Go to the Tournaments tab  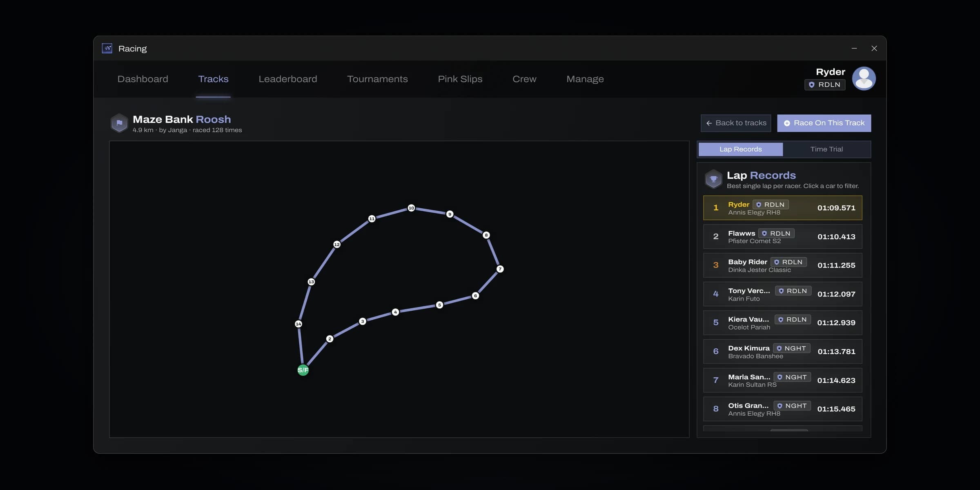pos(377,79)
